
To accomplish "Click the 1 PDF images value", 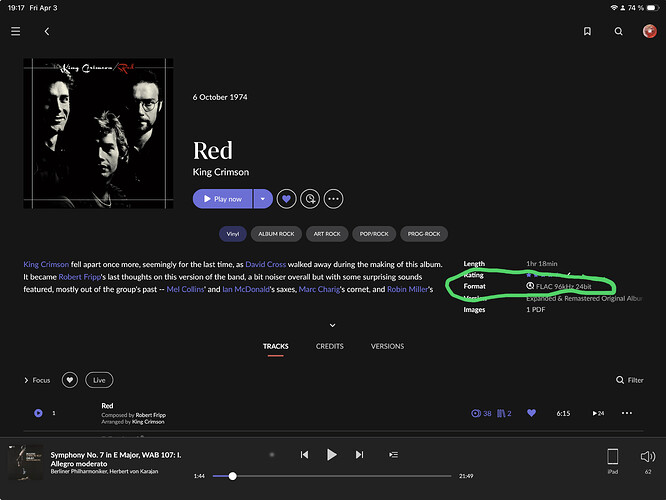I will coord(536,310).
